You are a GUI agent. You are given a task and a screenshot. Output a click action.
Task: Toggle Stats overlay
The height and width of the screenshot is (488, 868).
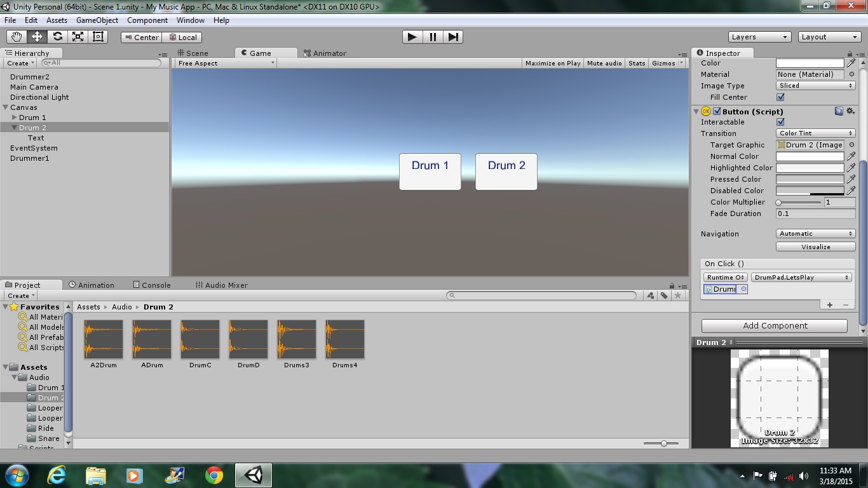pos(637,63)
